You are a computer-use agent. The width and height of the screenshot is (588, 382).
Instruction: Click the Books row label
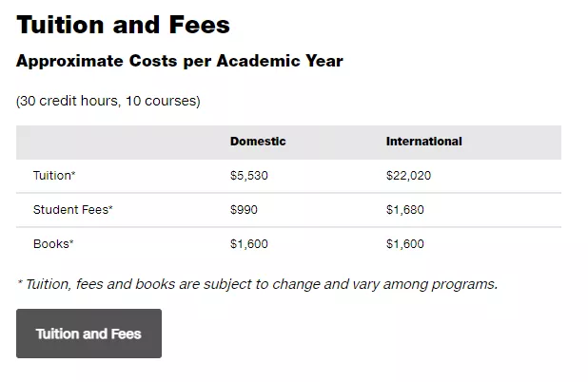[x=53, y=244]
